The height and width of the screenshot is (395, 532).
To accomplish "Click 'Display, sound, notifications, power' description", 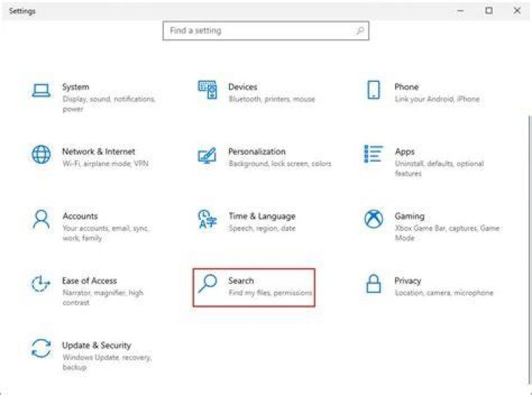I will 109,104.
